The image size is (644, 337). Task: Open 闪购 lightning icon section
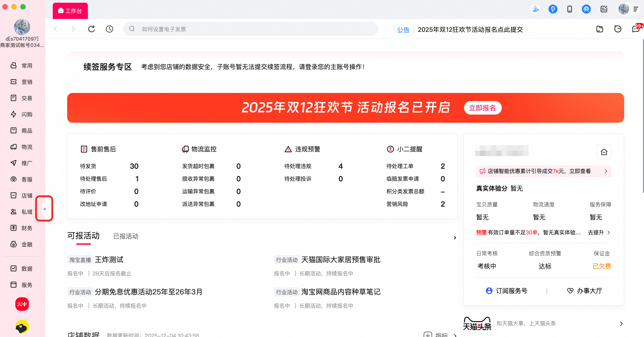coord(21,114)
